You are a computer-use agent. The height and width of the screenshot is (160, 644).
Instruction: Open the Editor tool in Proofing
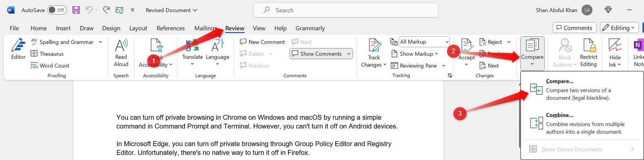pos(18,49)
